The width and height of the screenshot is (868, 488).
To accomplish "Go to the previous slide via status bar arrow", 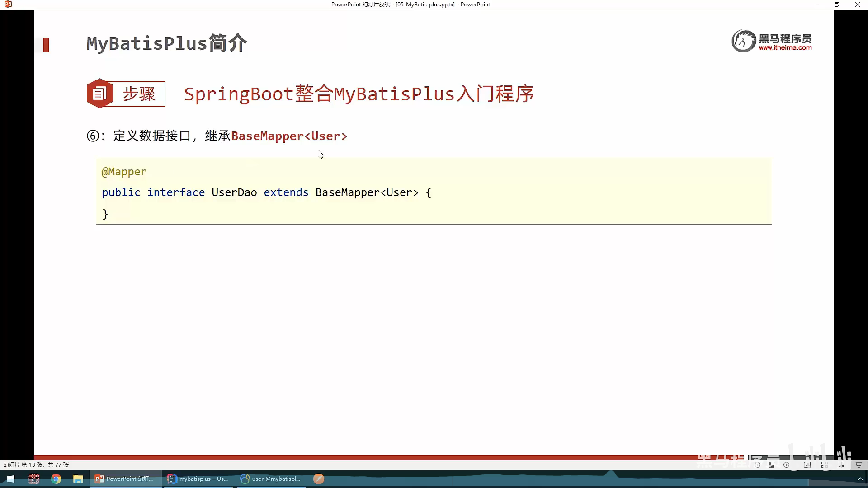I will pyautogui.click(x=757, y=465).
